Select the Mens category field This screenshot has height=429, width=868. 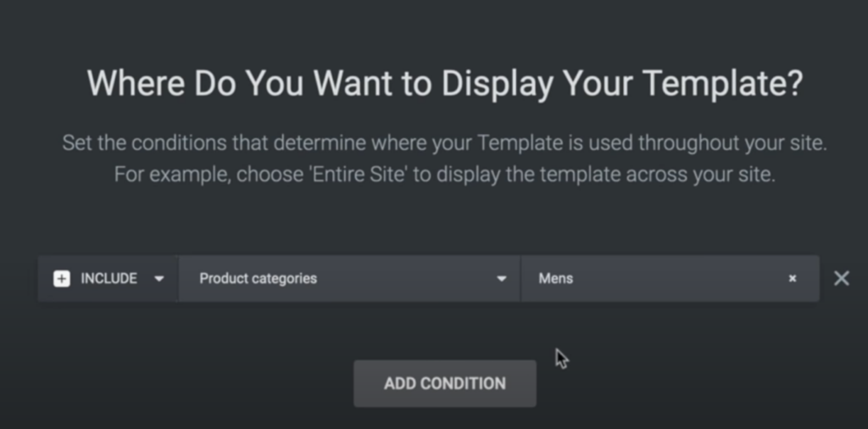click(670, 278)
